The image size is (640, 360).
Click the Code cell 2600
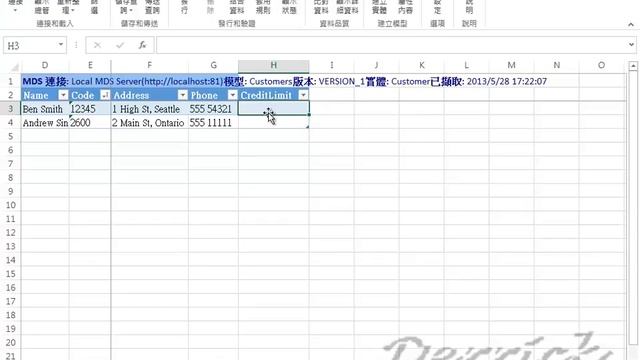90,122
